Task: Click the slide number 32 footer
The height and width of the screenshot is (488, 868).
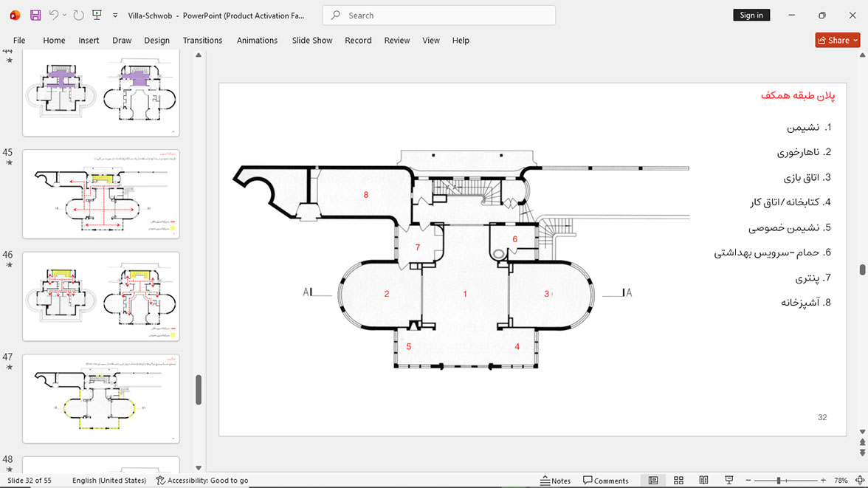Action: tap(822, 417)
